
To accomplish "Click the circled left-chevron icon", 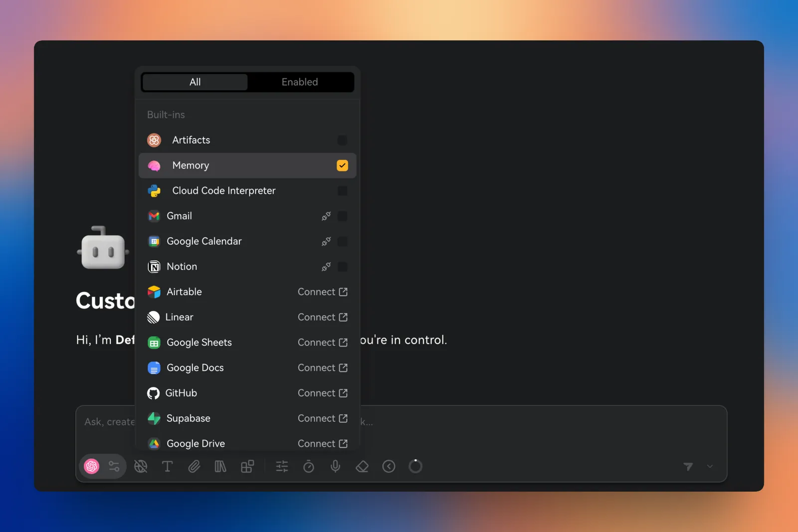I will [x=389, y=466].
